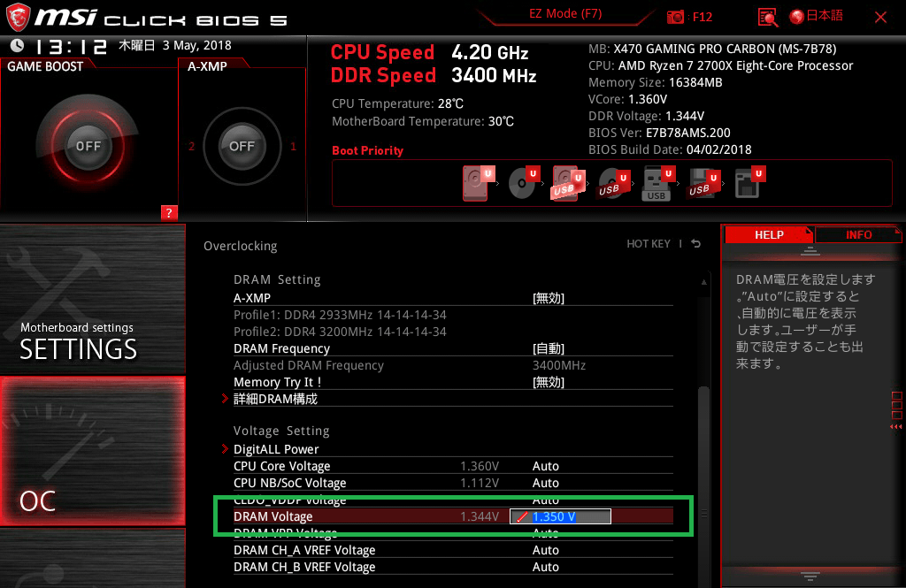
Task: Click the DDR Speed 3400 MHz readout
Action: (434, 76)
